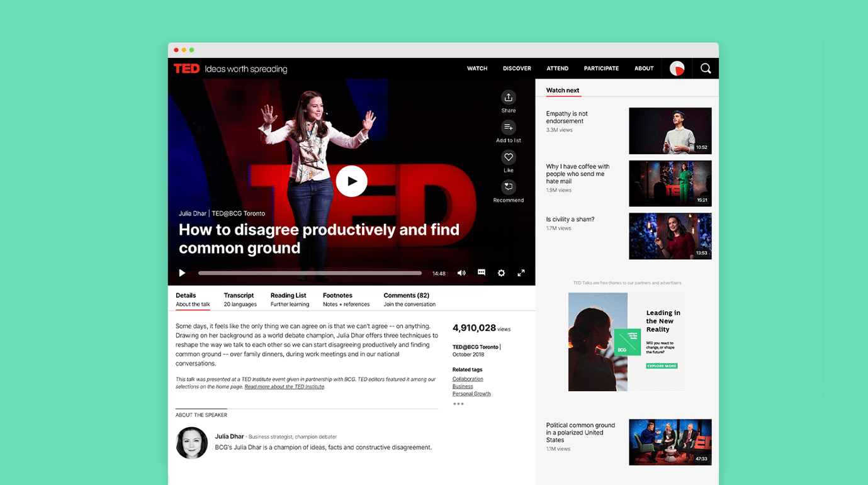Like the talk with heart icon
Image resolution: width=868 pixels, height=485 pixels.
[509, 157]
